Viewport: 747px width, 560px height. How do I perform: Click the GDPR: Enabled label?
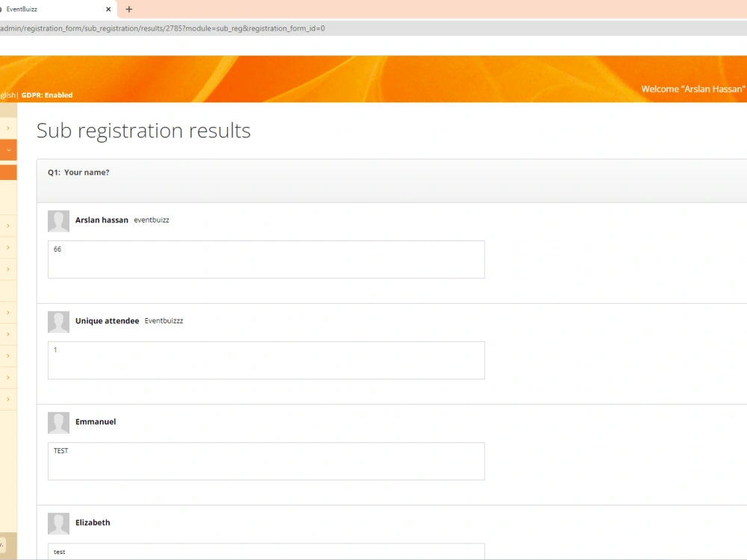click(46, 96)
